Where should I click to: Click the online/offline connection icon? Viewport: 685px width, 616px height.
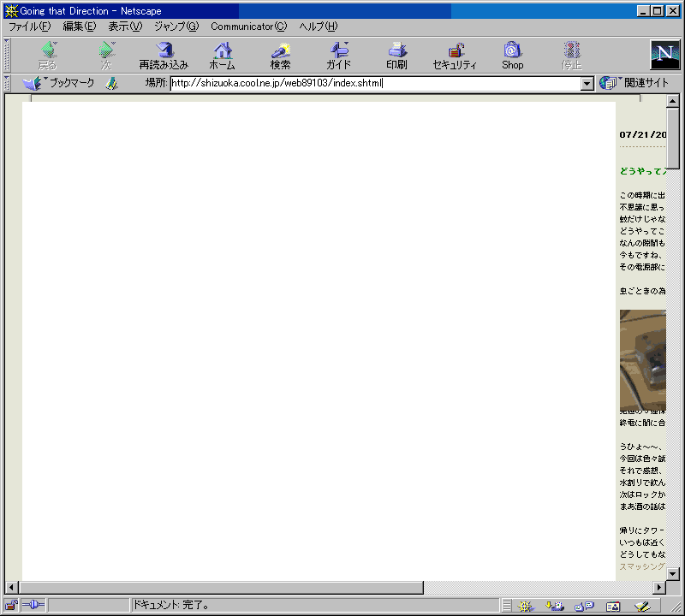point(33,605)
